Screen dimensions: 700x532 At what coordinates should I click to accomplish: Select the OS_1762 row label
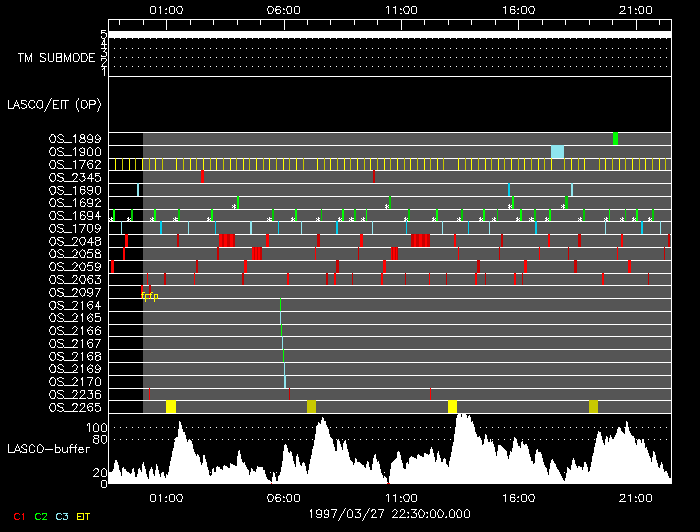tap(74, 164)
